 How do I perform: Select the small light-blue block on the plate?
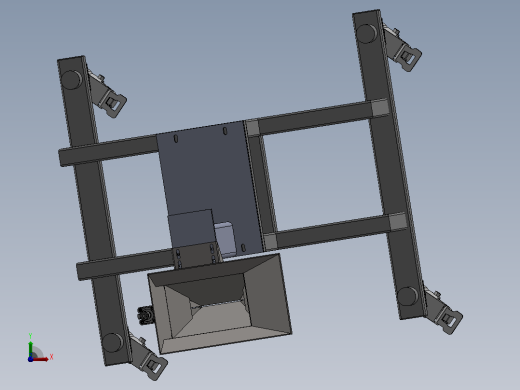coord(225,238)
